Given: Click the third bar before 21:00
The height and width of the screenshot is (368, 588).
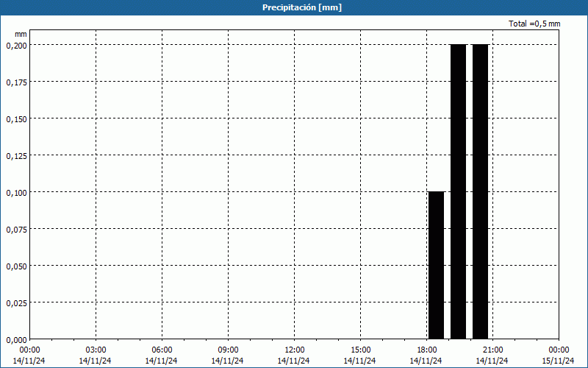Looking at the screenshot, I should (481, 191).
